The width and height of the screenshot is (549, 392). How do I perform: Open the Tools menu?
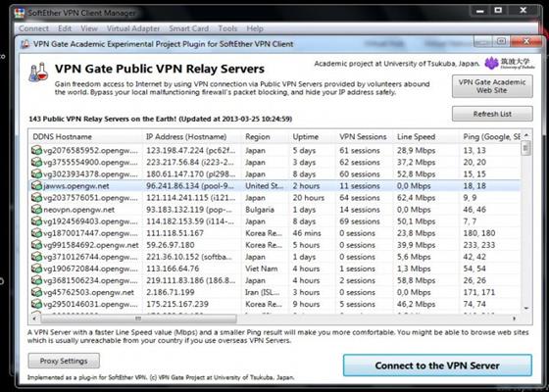click(227, 28)
